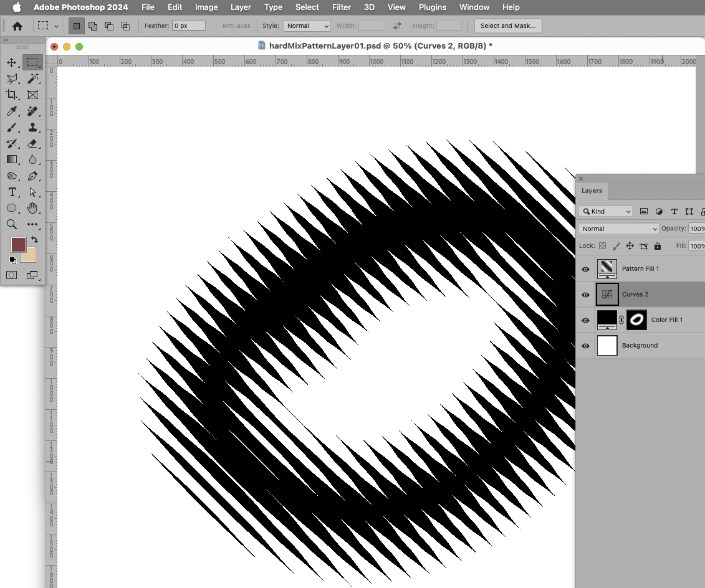
Task: Open the blending mode dropdown in Layers panel
Action: [x=617, y=229]
